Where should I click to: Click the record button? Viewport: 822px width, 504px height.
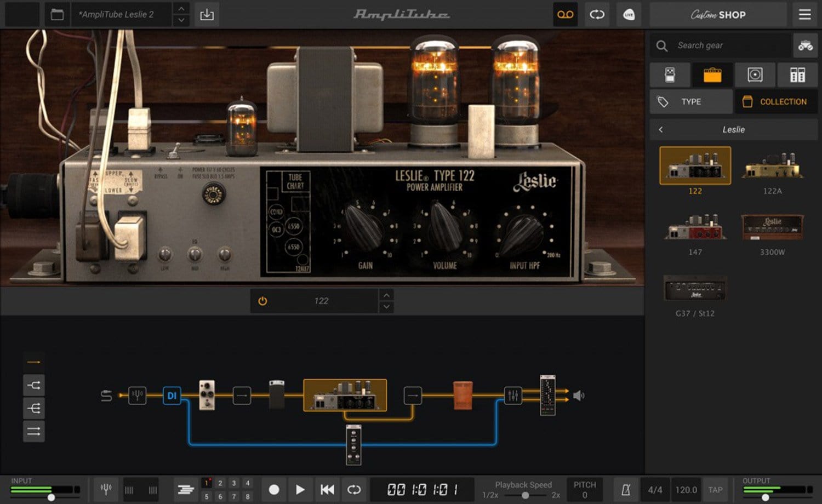point(274,489)
